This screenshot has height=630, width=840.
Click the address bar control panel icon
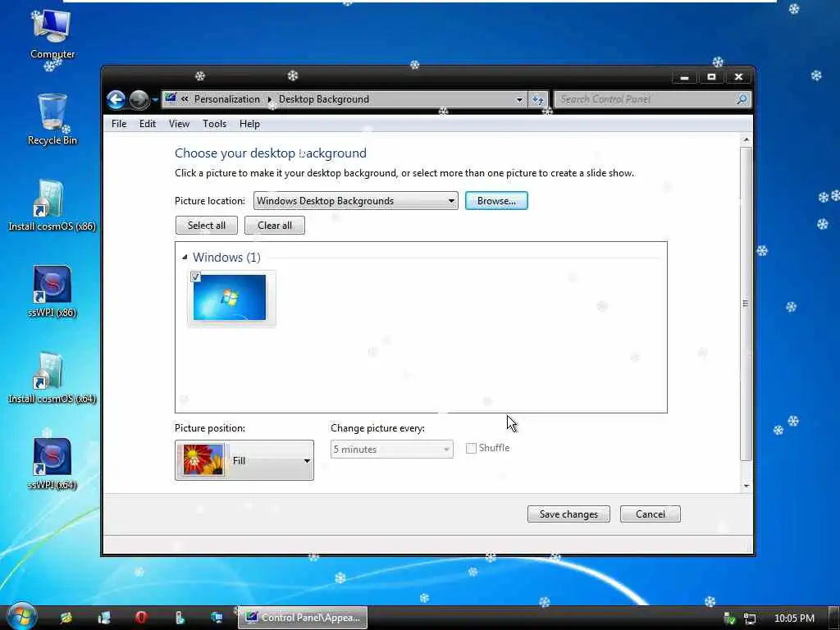pos(171,98)
